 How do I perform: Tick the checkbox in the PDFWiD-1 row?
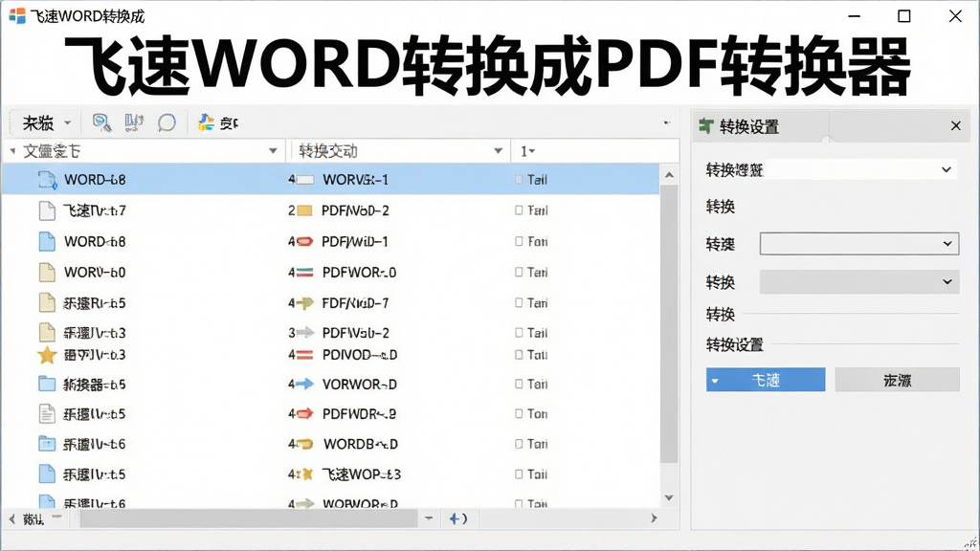[x=519, y=241]
